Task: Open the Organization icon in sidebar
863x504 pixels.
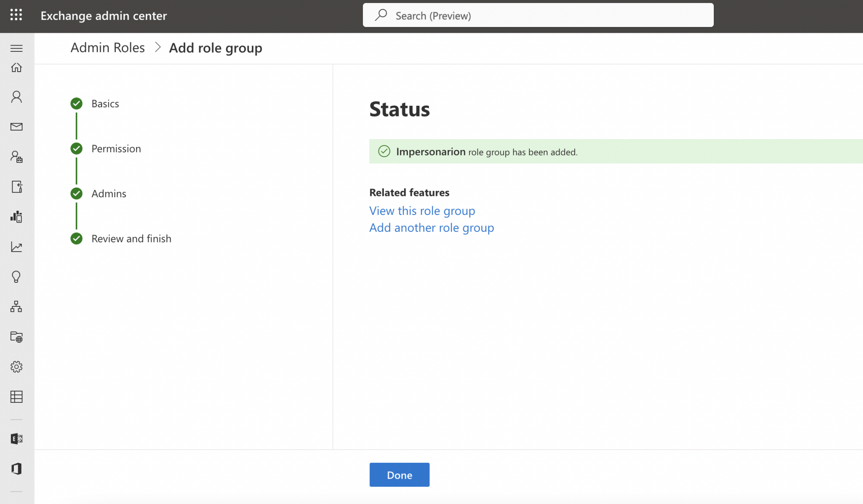Action: tap(16, 307)
